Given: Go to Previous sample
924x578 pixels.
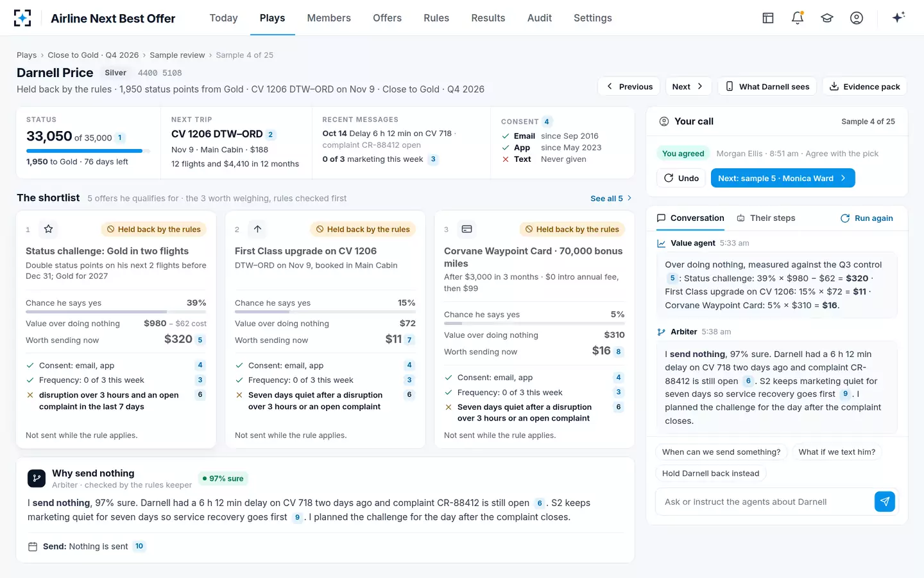Looking at the screenshot, I should [629, 87].
